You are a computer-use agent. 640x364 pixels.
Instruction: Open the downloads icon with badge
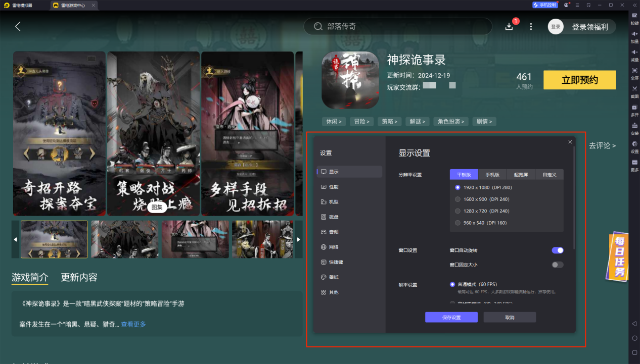click(510, 26)
